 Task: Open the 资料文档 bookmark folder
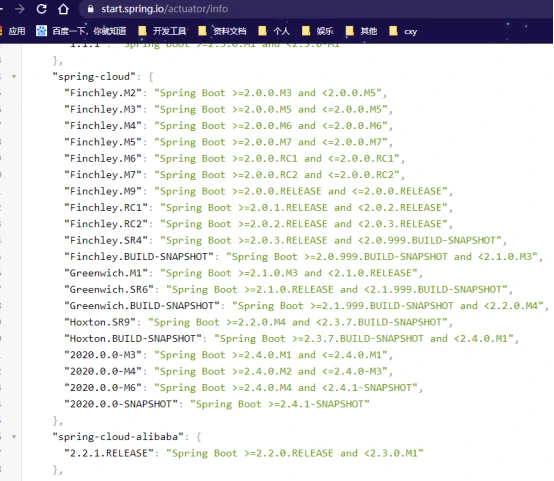(x=223, y=31)
